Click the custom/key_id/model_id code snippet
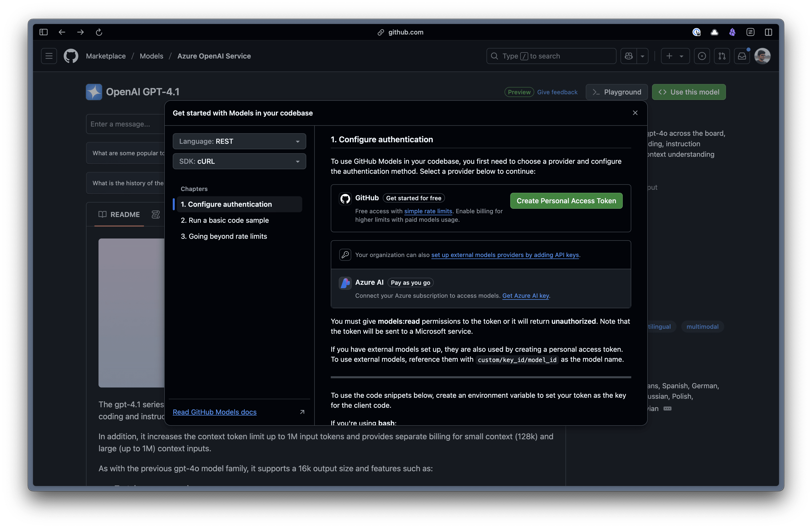Viewport: 812px width, 528px height. click(517, 360)
